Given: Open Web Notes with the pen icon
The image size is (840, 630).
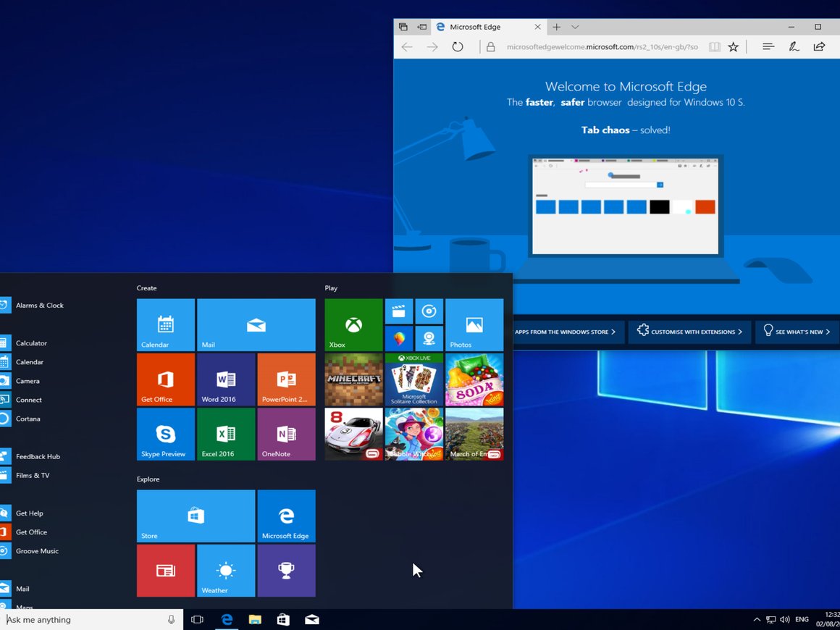Looking at the screenshot, I should (794, 46).
